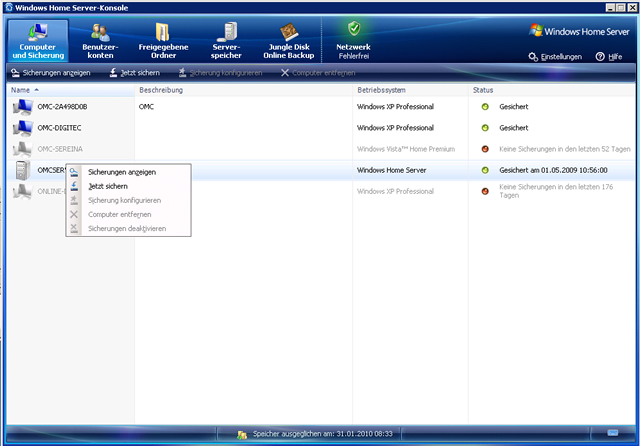Screen dimensions: 640x446
Task: Click Windows XP Professional cell of OMC-DIGITEC
Action: click(395, 128)
